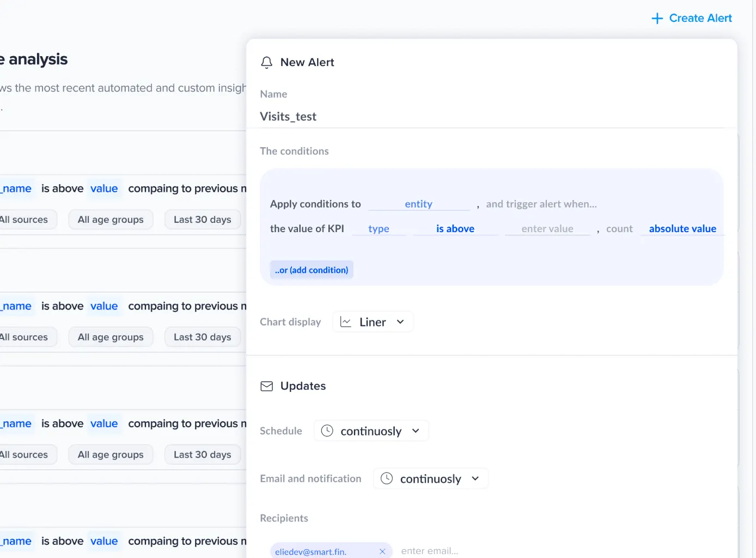Click third insight's '_name' link

tap(16, 423)
